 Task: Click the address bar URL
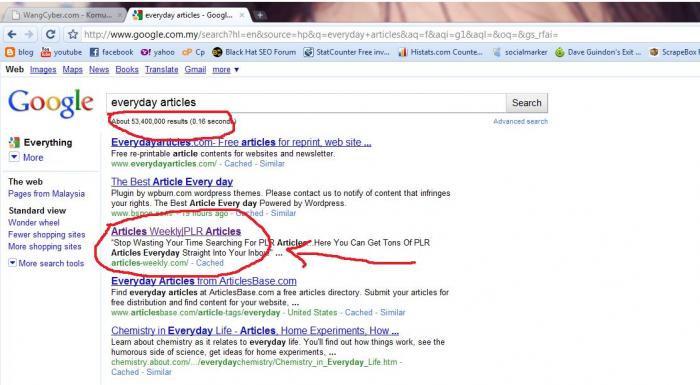321,34
